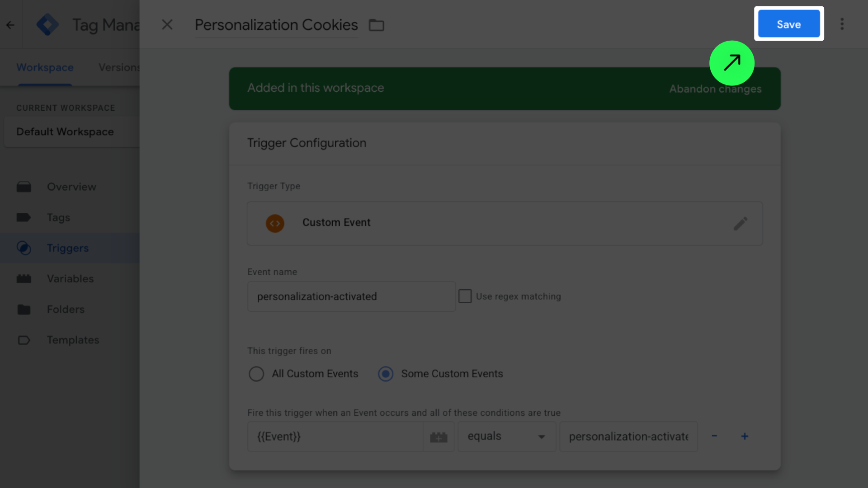Select the Some Custom Events radio button
868x488 pixels.
point(385,374)
